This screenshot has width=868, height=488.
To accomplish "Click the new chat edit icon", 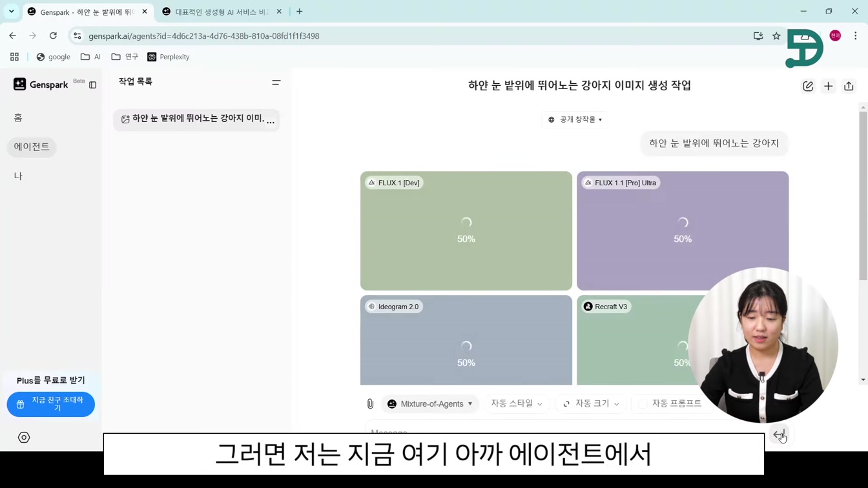I will (x=808, y=86).
